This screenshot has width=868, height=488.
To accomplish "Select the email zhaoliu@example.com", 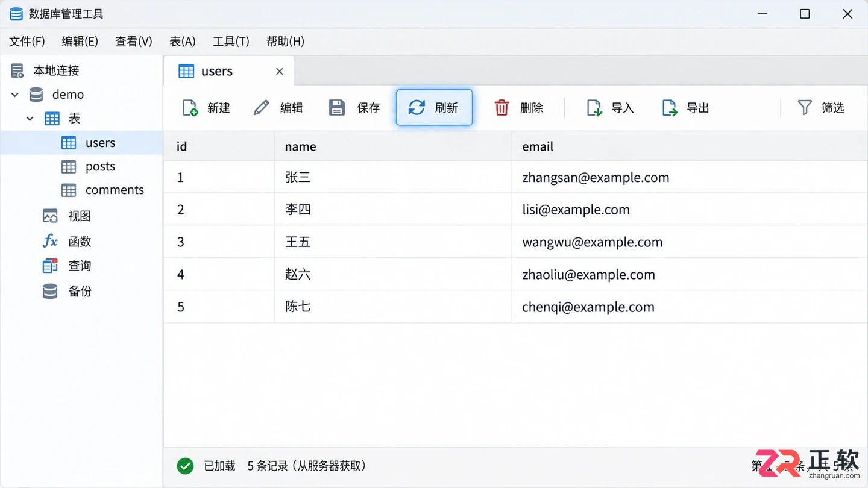I will click(690, 275).
